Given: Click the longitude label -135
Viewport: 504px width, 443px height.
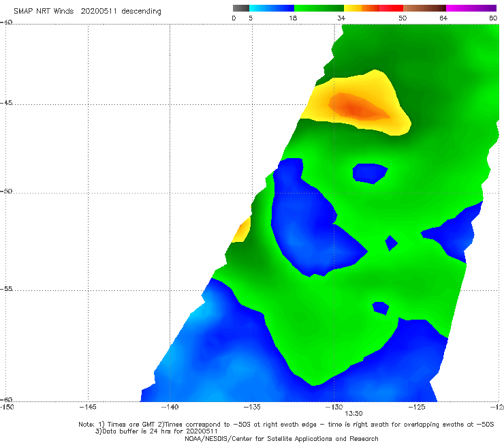Looking at the screenshot, I should (252, 407).
